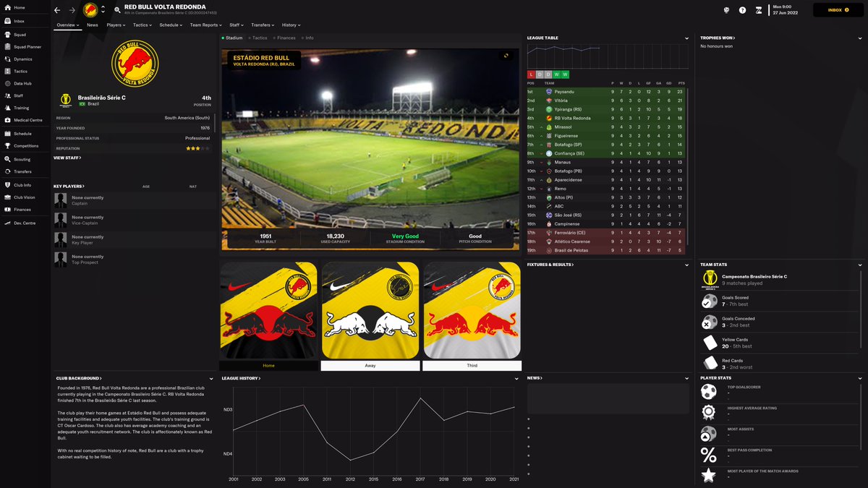Open the League Table panel dropdown chevron
Image resolution: width=868 pixels, height=488 pixels.
pyautogui.click(x=688, y=38)
